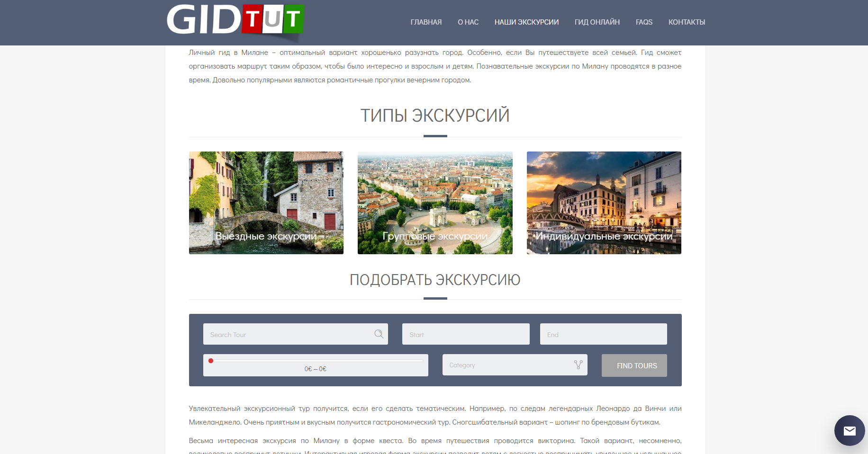868x454 pixels.
Task: Select НАШИ ЭКСКУРСИИ in navigation
Action: 526,22
